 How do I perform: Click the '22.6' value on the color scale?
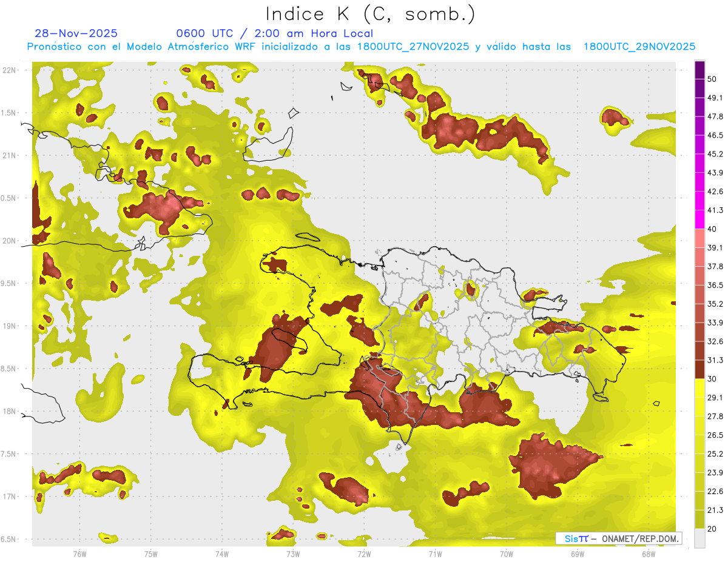pos(715,491)
